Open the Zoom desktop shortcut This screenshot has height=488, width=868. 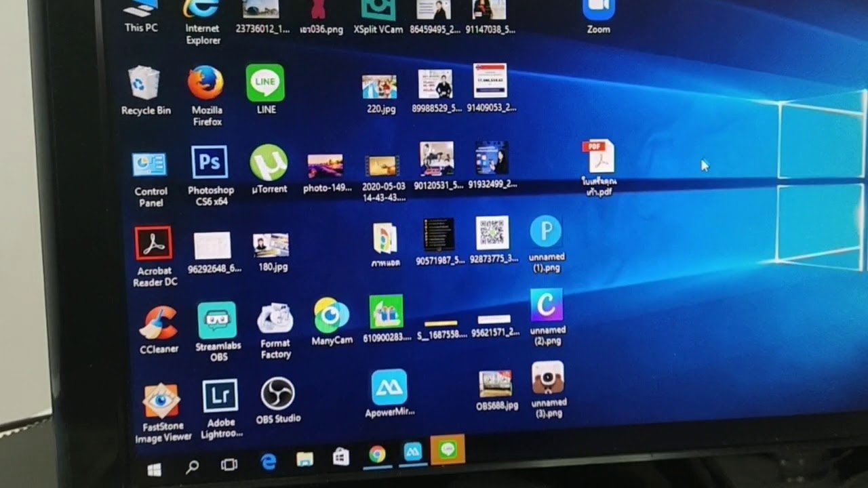(598, 18)
